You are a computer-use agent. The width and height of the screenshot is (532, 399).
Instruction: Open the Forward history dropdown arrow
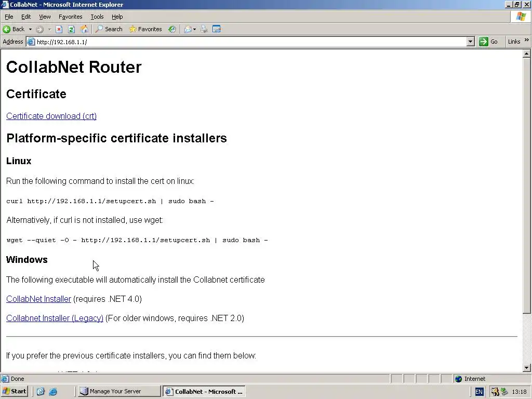pos(49,29)
